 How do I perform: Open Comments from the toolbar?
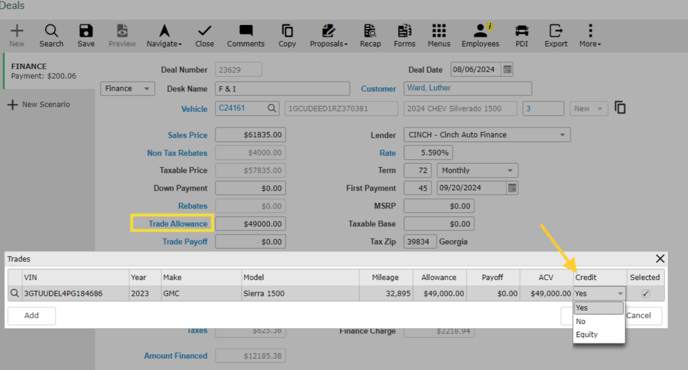(246, 36)
